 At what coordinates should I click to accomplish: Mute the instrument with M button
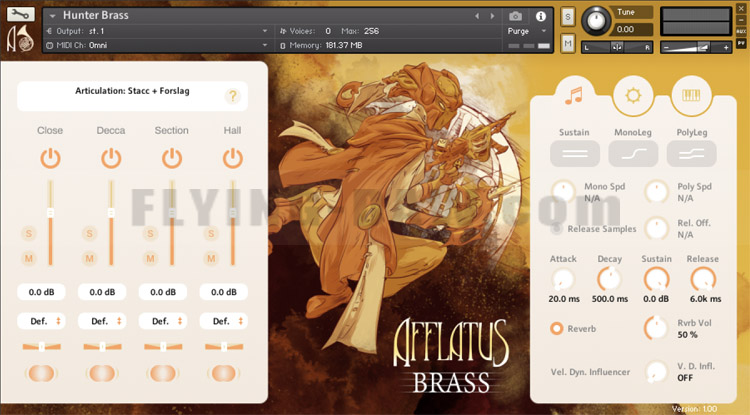coord(568,44)
